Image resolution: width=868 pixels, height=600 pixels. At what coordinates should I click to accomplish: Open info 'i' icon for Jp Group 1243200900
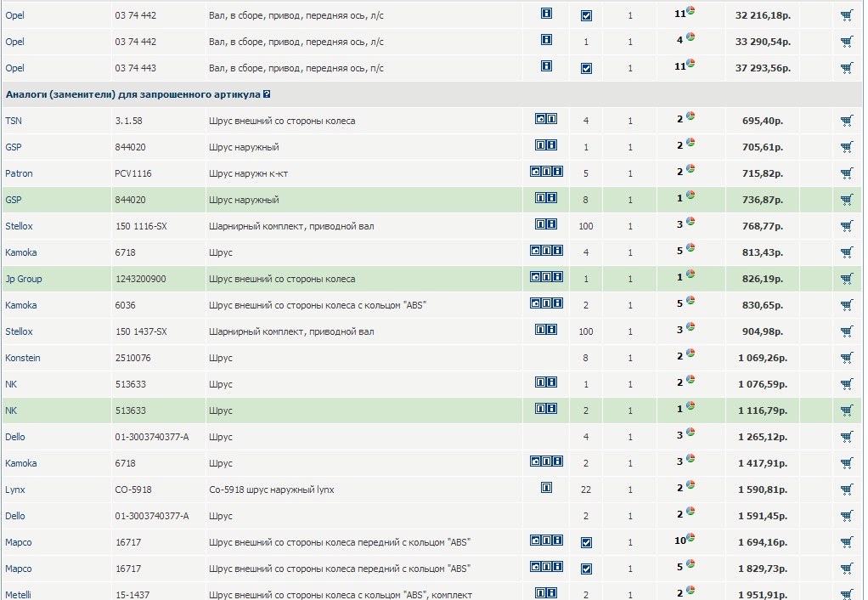(x=557, y=276)
